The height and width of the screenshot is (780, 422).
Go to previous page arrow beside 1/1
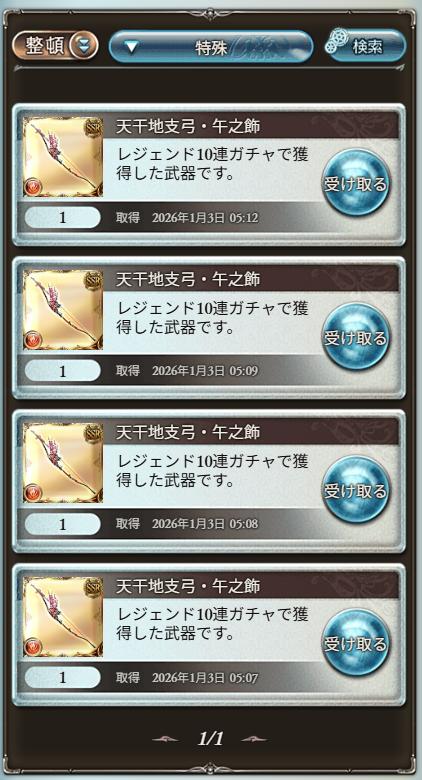click(166, 739)
